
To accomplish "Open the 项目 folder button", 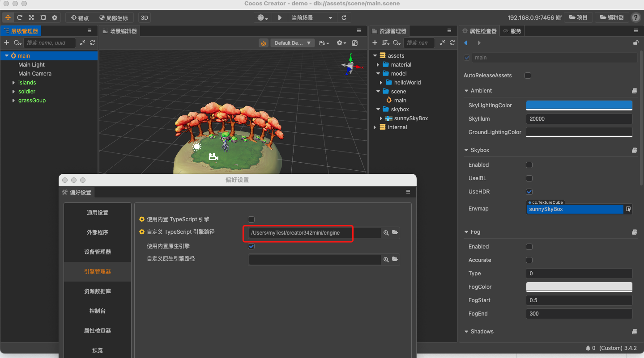I will point(578,17).
